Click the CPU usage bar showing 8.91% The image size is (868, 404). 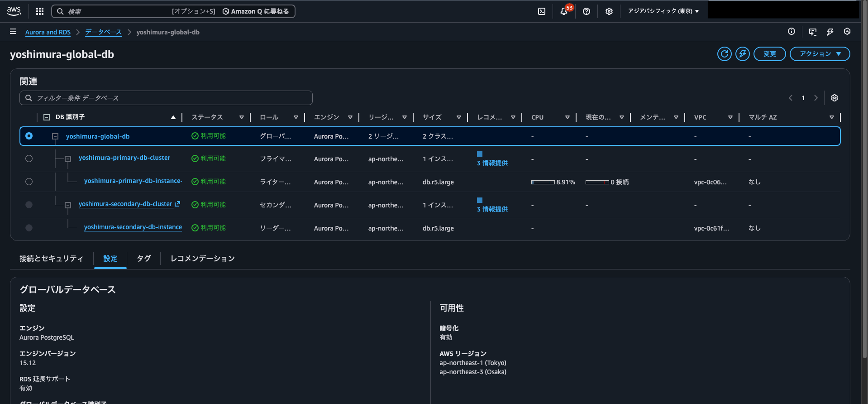(x=543, y=182)
